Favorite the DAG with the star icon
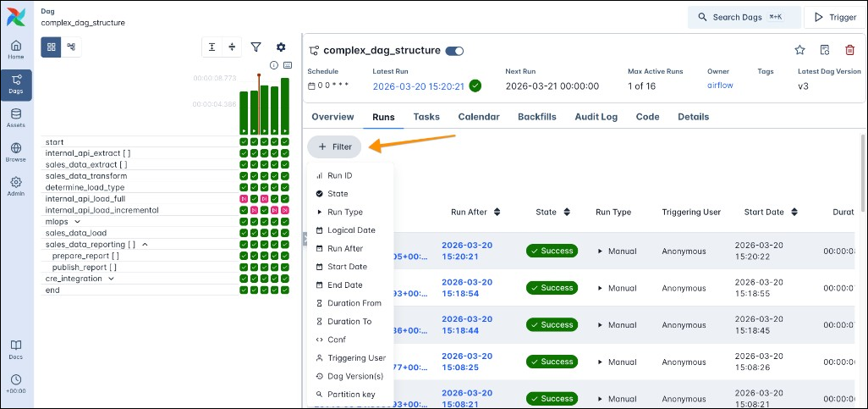 tap(799, 51)
